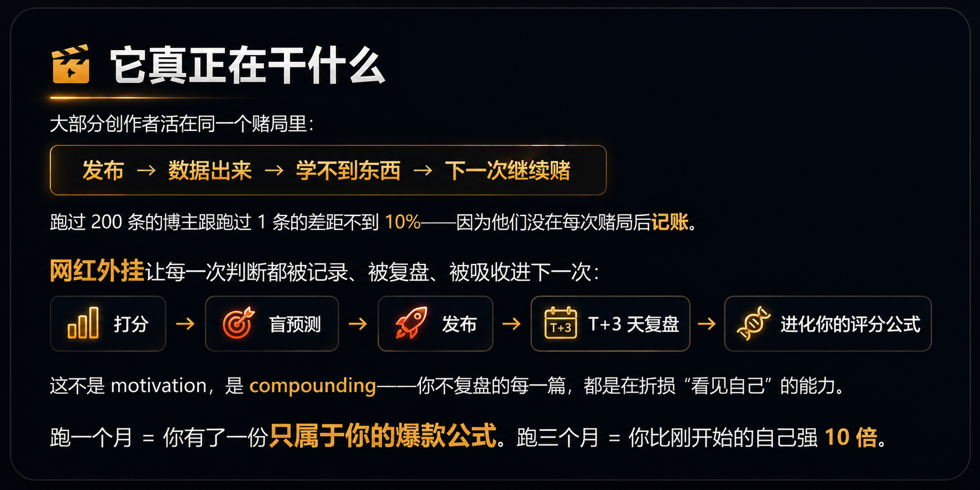
Task: Click the arrow between T+3 天复盘 and 进化你的评分公式
Action: pos(707,323)
